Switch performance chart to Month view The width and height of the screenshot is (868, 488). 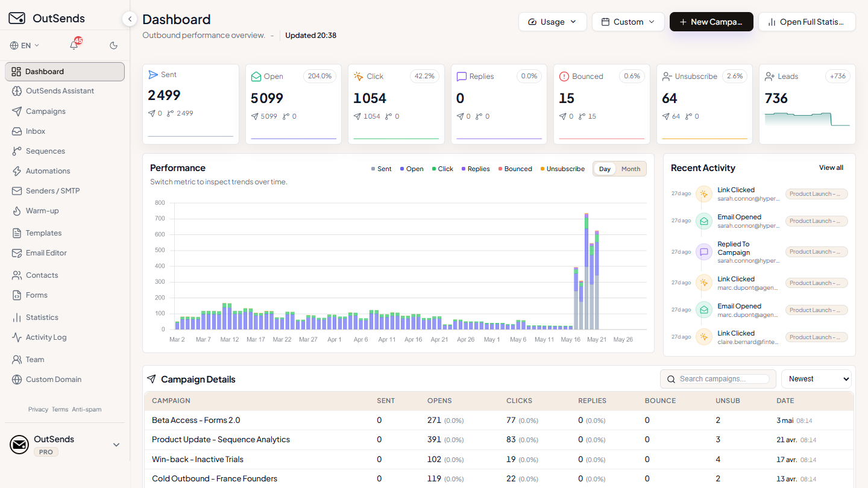coord(631,169)
